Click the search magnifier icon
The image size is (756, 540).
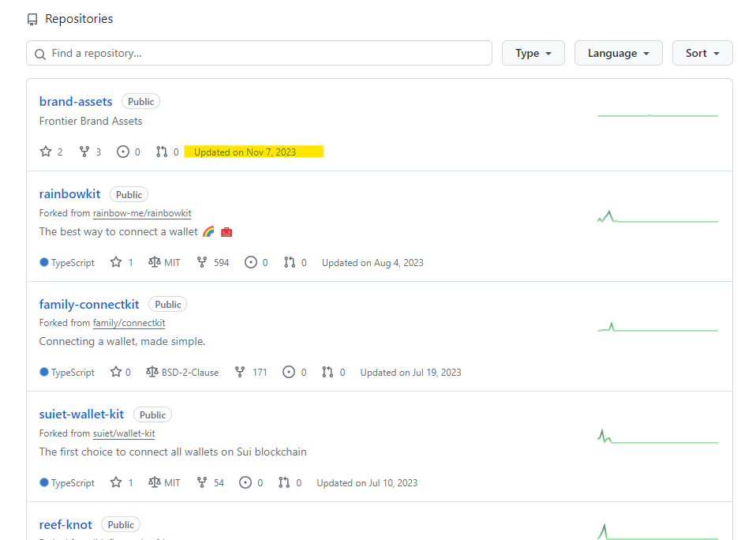(40, 54)
